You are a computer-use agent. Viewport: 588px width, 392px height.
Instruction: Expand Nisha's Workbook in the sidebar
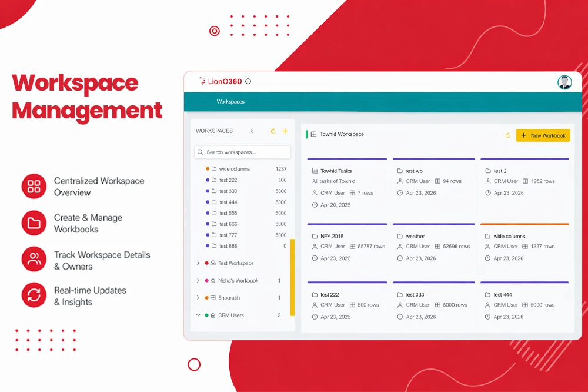[198, 281]
